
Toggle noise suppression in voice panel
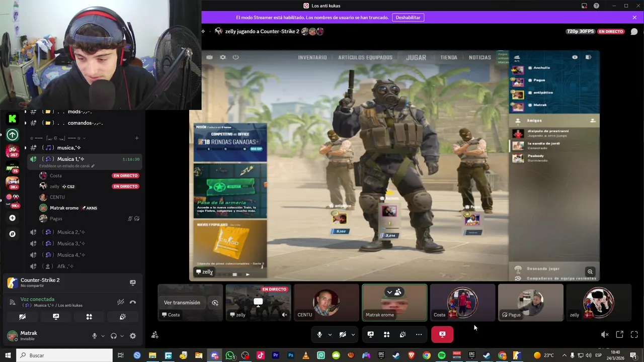120,302
